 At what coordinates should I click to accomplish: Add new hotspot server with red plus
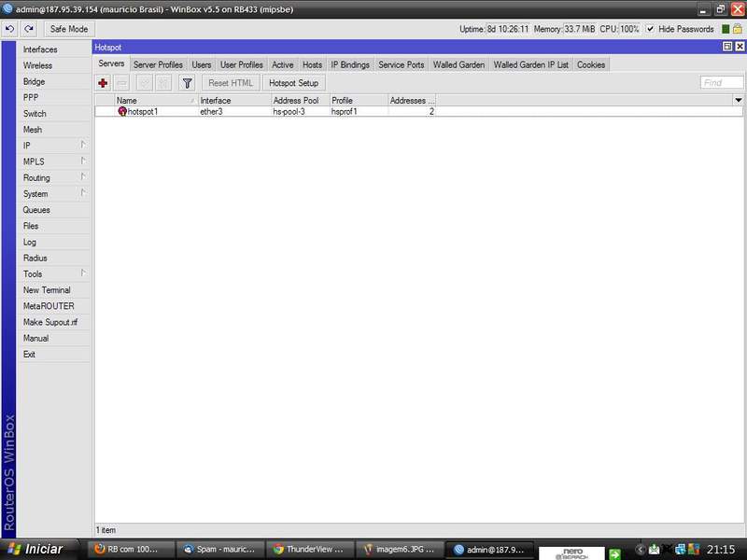pos(103,83)
